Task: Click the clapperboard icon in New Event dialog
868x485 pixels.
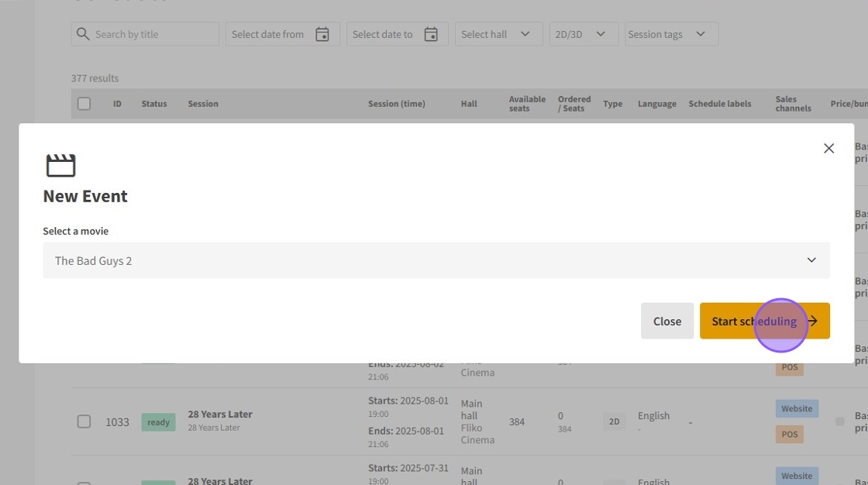Action: click(60, 165)
